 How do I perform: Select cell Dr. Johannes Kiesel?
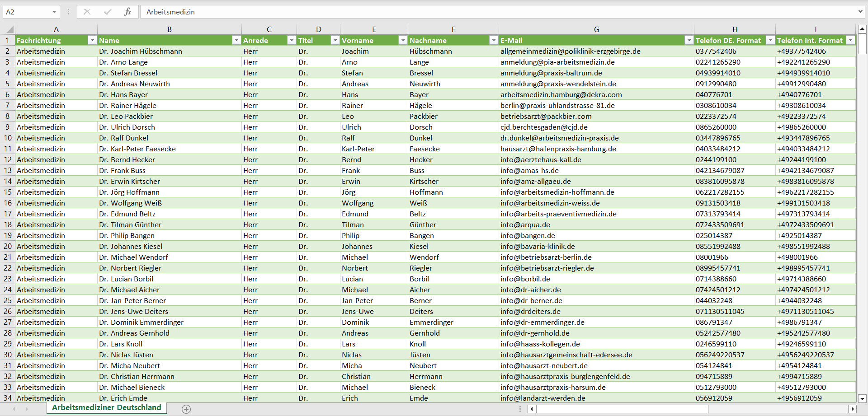point(170,246)
